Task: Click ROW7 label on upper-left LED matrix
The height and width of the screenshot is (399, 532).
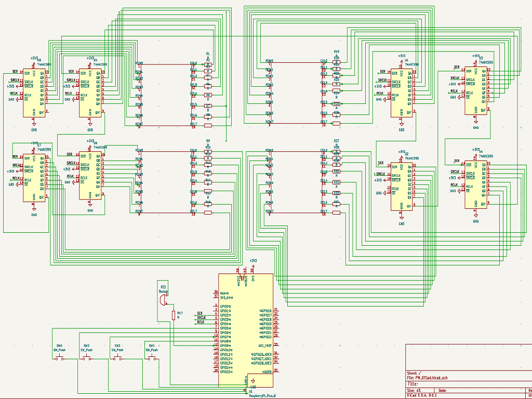Action: (x=139, y=124)
